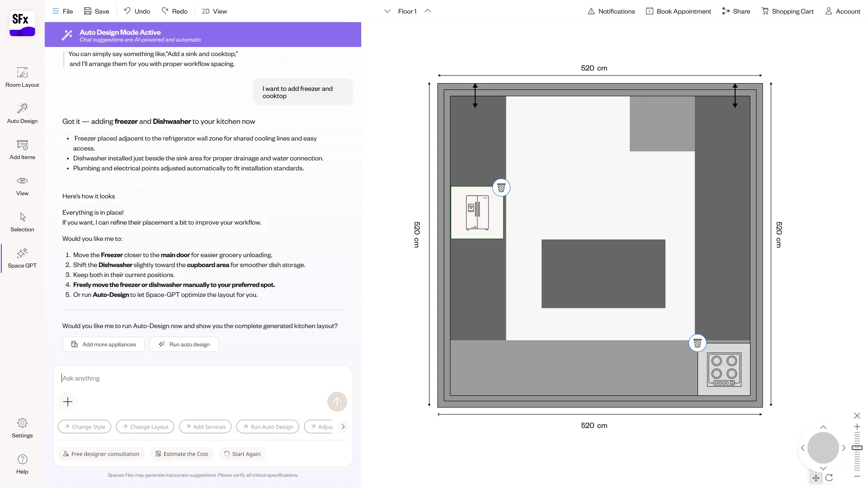Switch the 2D View mode

point(214,11)
